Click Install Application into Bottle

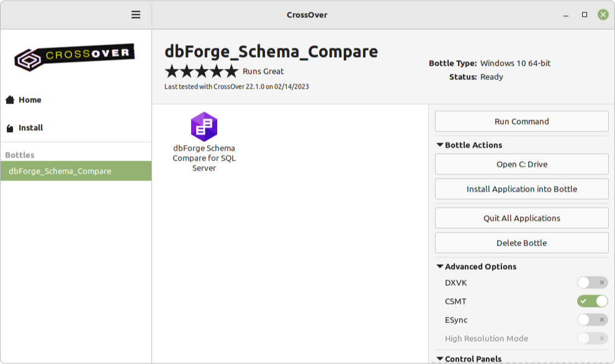pyautogui.click(x=522, y=189)
